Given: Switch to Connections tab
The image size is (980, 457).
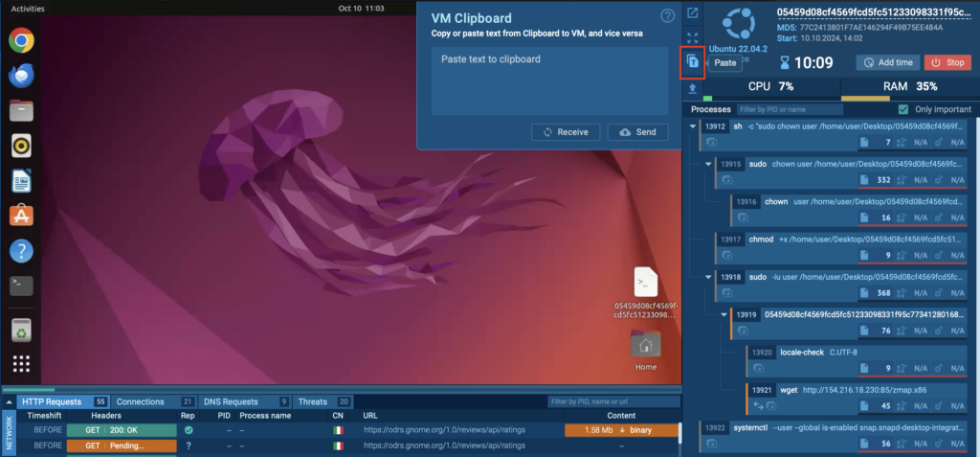Looking at the screenshot, I should [x=154, y=401].
